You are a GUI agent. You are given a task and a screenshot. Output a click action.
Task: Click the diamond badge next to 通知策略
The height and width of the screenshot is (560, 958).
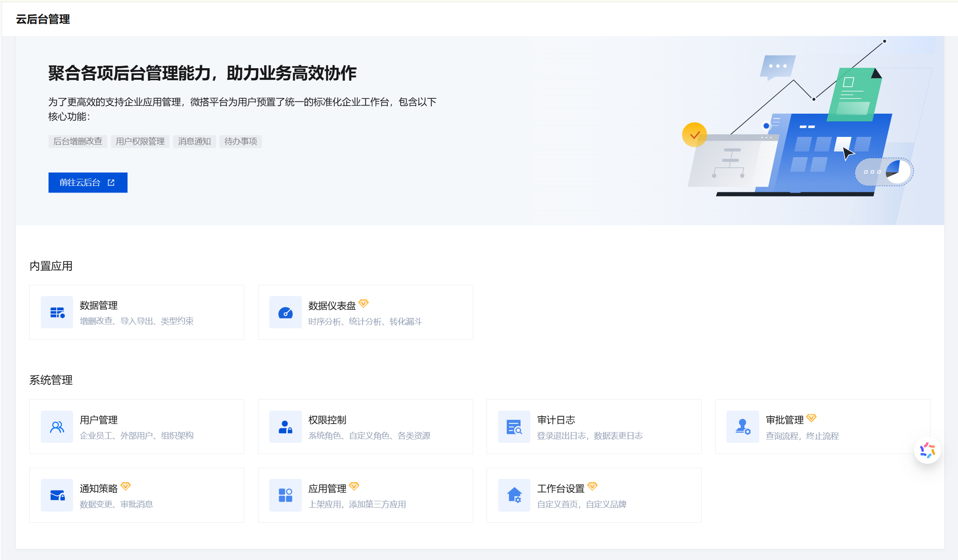point(125,486)
